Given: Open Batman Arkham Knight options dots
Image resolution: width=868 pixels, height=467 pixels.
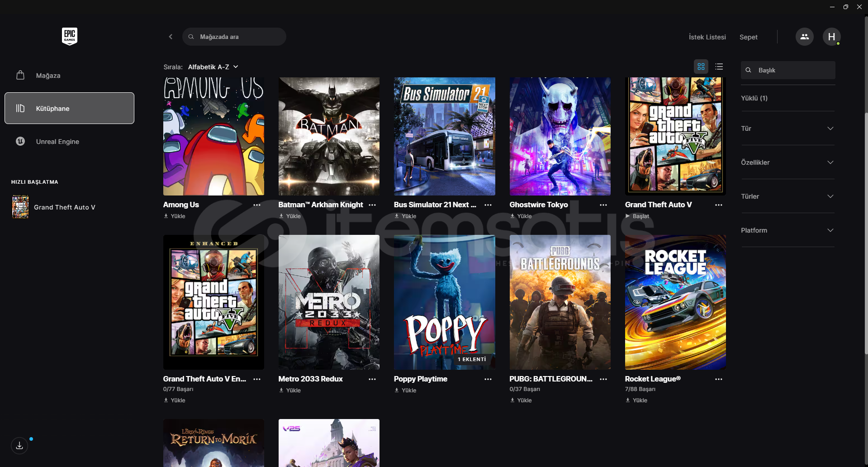Looking at the screenshot, I should click(372, 205).
